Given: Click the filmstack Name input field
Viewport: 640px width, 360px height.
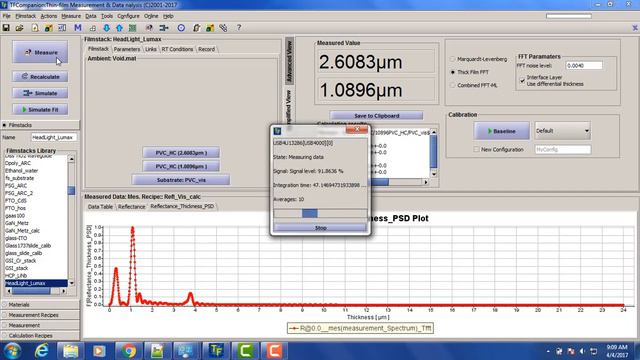Looking at the screenshot, I should click(54, 138).
